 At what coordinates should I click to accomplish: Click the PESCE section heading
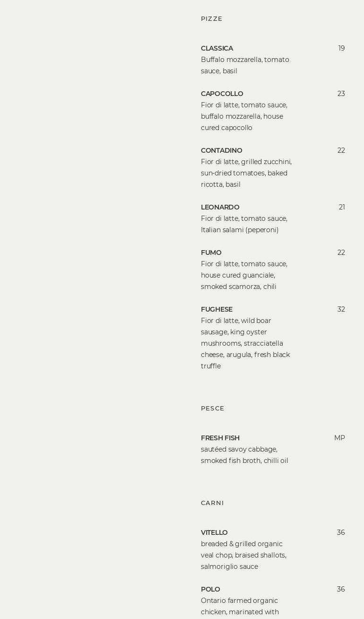coord(212,409)
